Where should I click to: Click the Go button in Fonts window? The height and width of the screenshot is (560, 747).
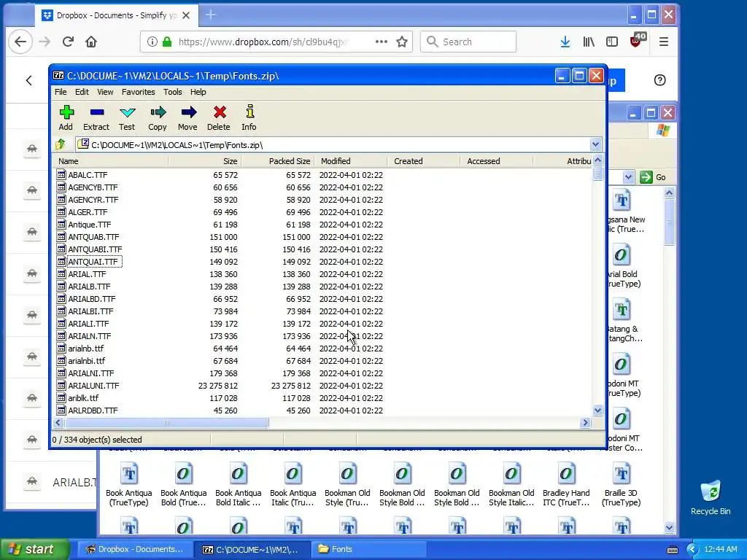point(653,177)
